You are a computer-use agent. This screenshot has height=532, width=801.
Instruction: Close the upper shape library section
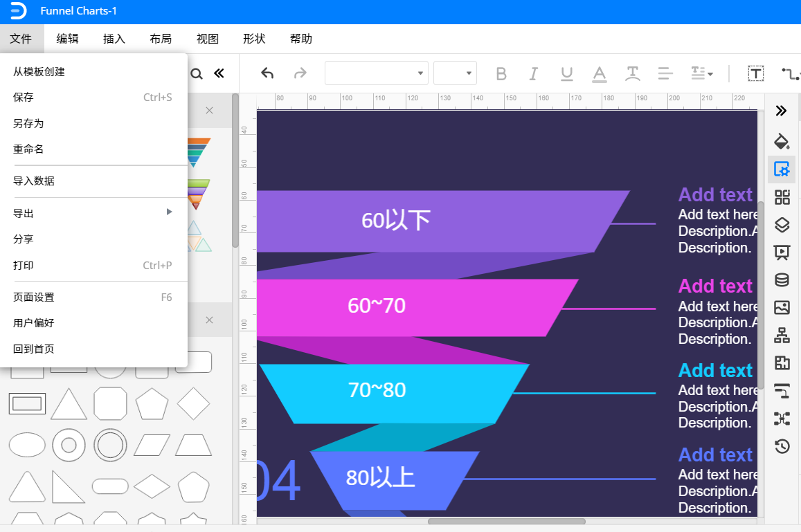(210, 110)
